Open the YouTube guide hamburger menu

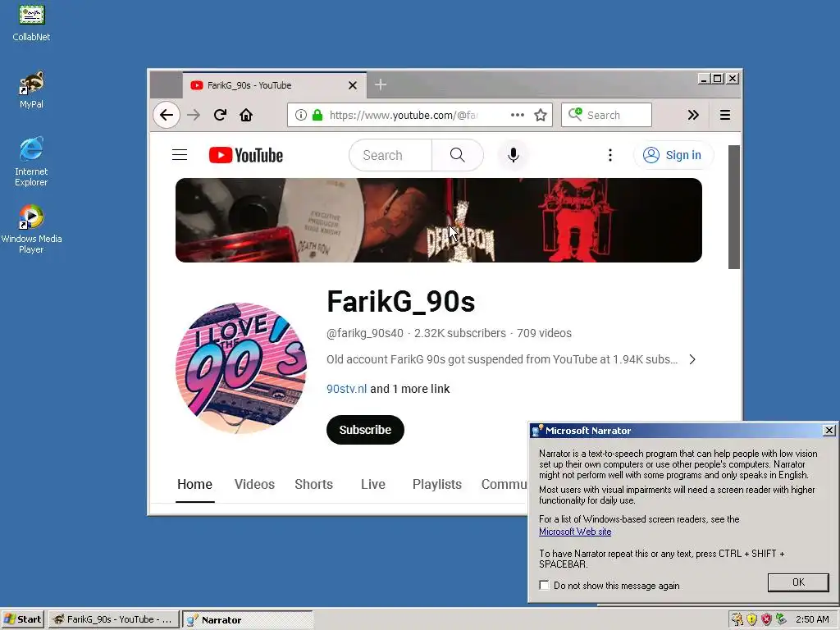click(180, 155)
